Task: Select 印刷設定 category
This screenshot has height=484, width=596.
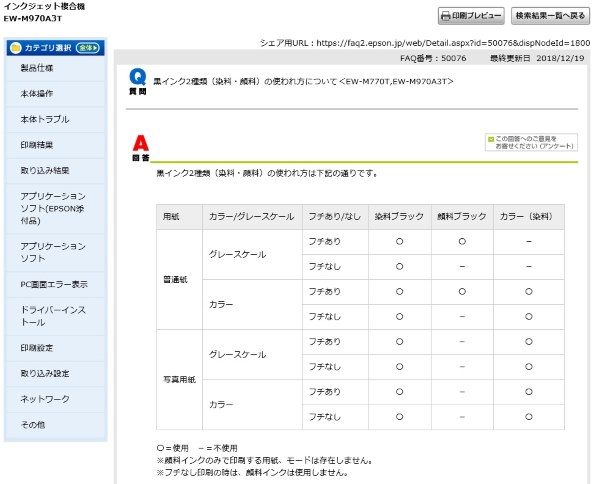Action: click(55, 348)
